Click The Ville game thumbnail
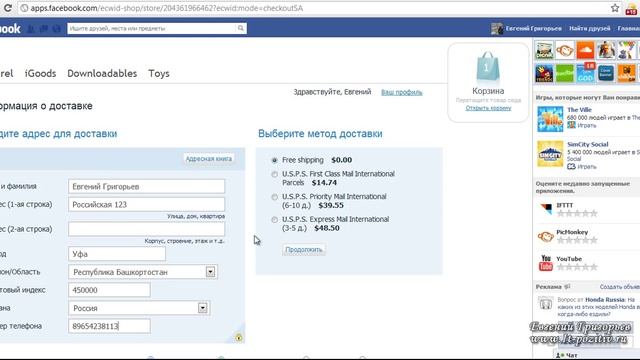 550,119
